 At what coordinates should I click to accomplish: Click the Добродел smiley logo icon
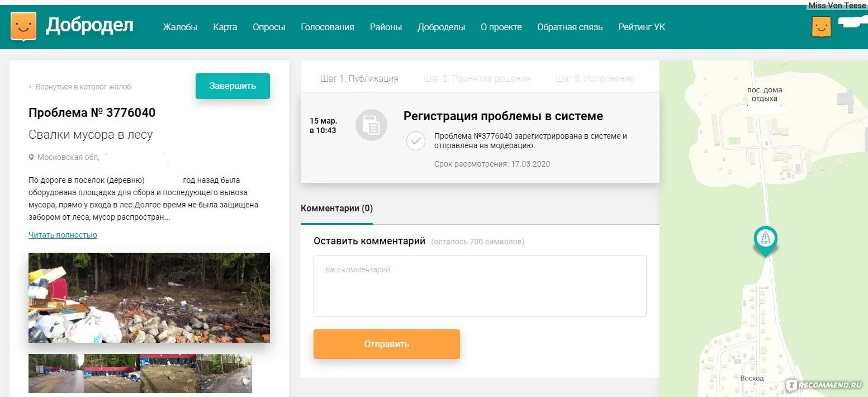point(23,26)
